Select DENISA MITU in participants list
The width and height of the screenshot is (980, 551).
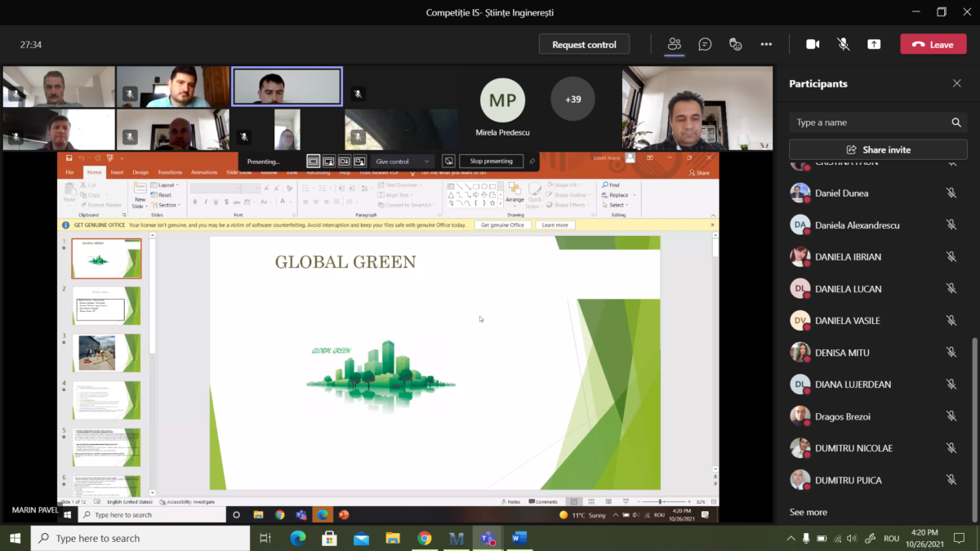click(x=842, y=353)
